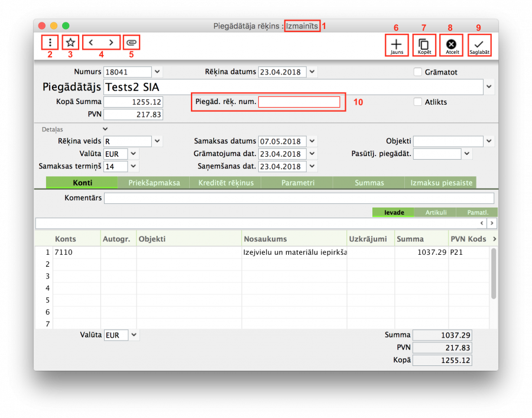Expand the Rēķina datums date dropdown
The height and width of the screenshot is (418, 532).
coord(312,72)
